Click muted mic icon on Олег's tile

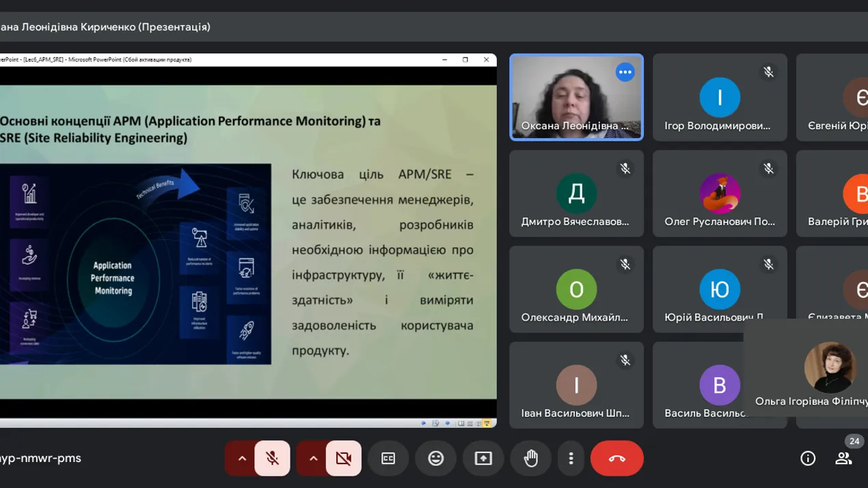click(768, 168)
